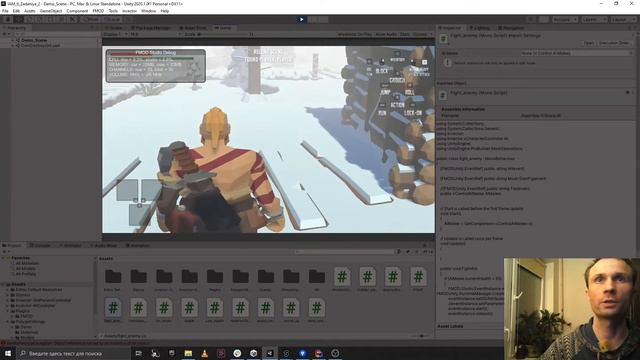Open the Gizmos dropdown
This screenshot has width=640, height=360.
point(422,34)
